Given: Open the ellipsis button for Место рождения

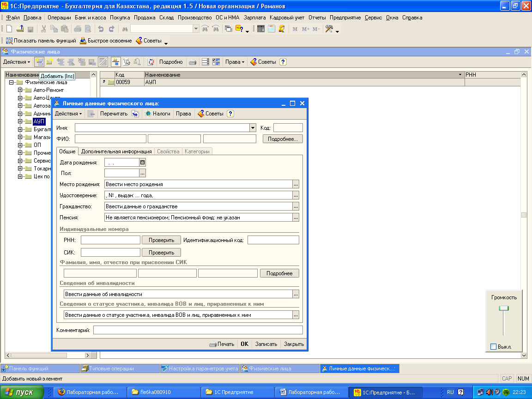Looking at the screenshot, I should point(296,185).
